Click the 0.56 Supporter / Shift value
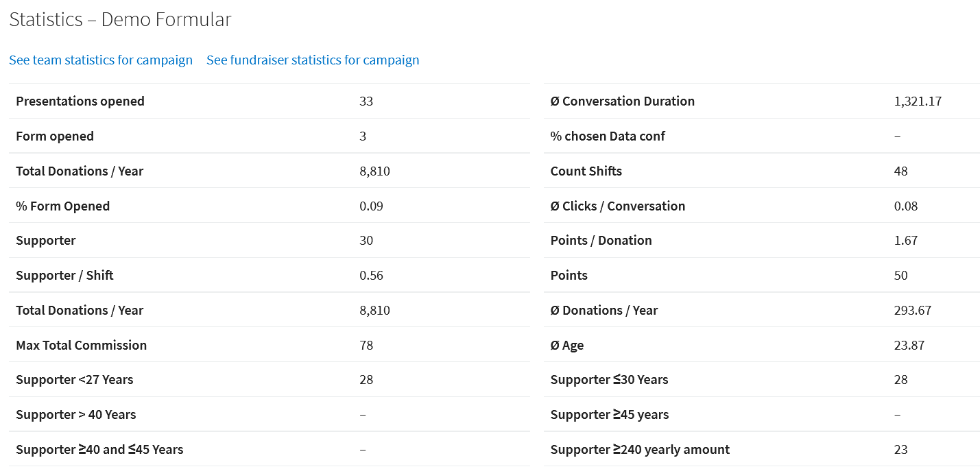The width and height of the screenshot is (980, 469). 371,275
